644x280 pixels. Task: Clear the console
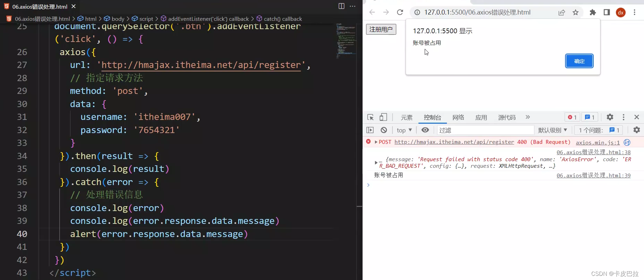[x=384, y=130]
